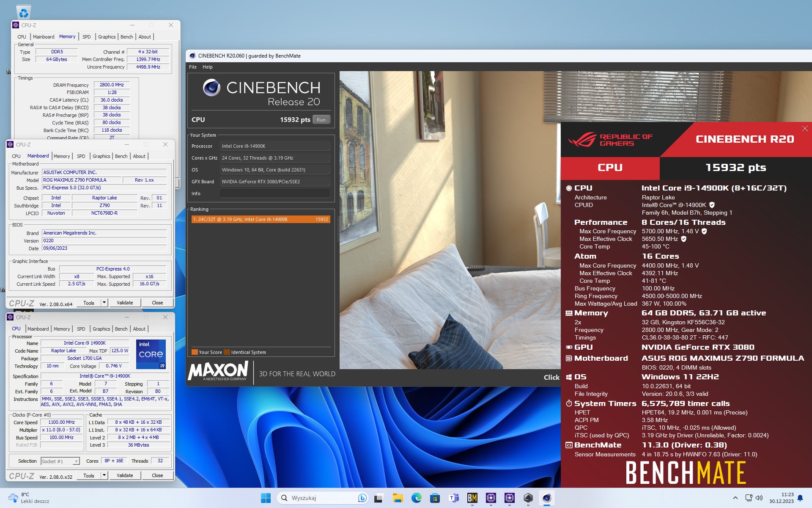Click Close button in bottom CPU-Z window
The image size is (812, 508).
click(x=157, y=475)
